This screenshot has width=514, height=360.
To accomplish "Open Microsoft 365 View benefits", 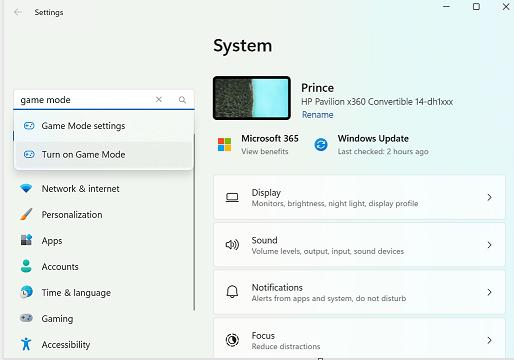I will point(265,151).
